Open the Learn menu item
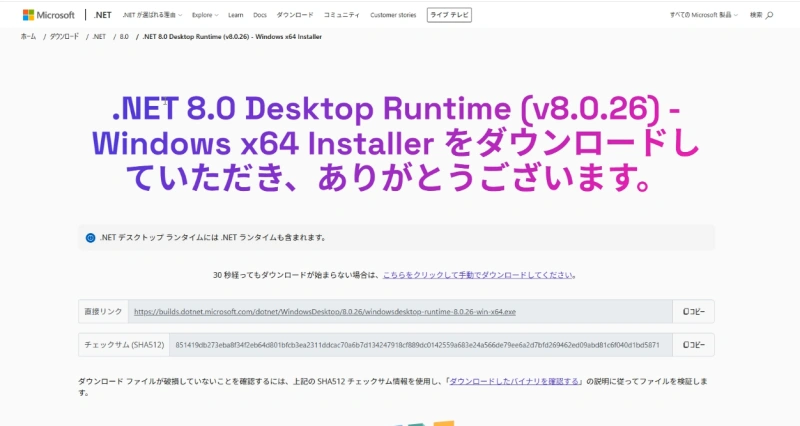Viewport: 800px width, 426px height. (236, 15)
